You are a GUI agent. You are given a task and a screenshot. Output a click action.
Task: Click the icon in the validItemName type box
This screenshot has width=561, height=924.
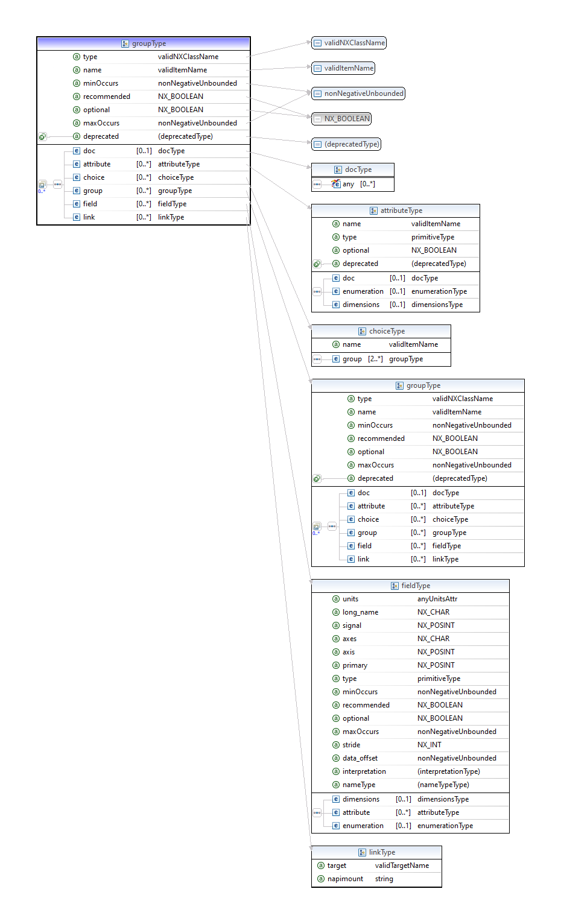point(317,68)
